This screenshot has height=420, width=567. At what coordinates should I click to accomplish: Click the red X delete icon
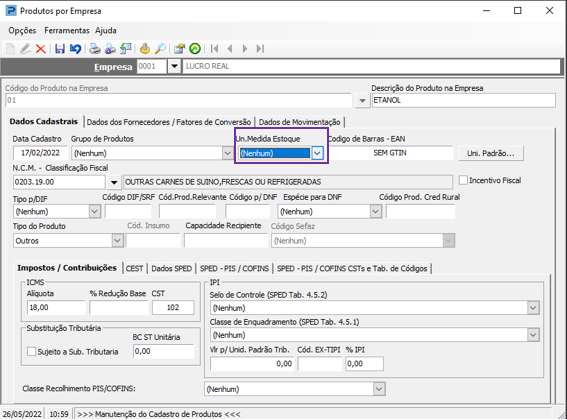click(x=40, y=48)
